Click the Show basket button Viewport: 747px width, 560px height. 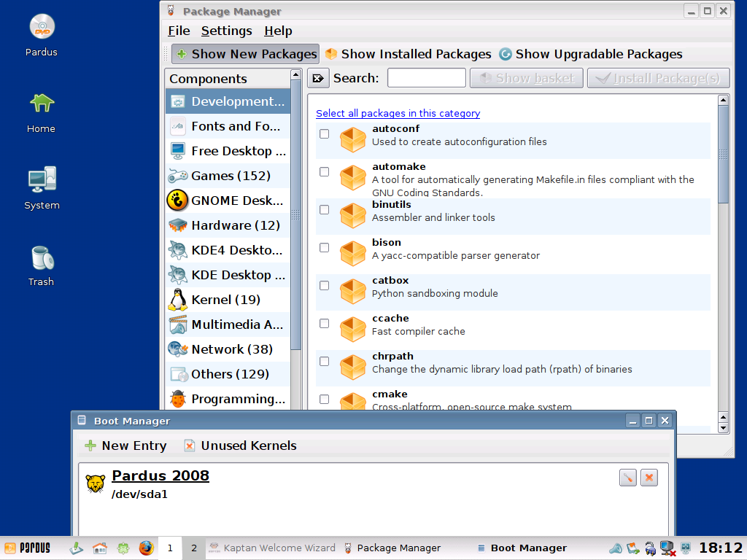click(527, 78)
